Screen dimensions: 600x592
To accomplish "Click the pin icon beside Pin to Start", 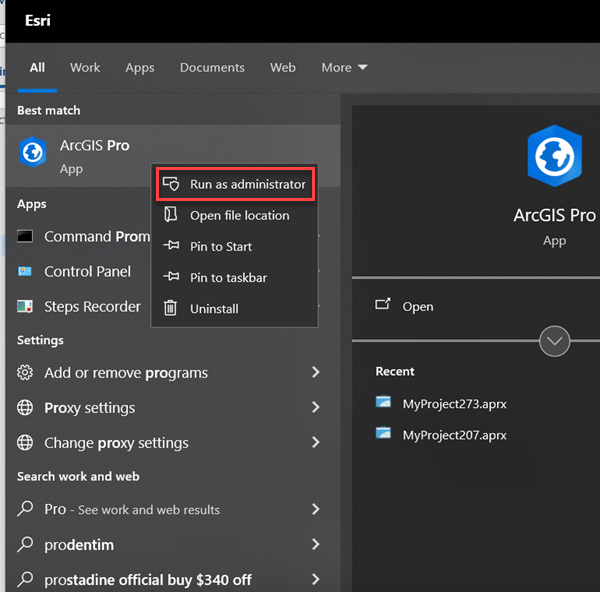I will [171, 245].
